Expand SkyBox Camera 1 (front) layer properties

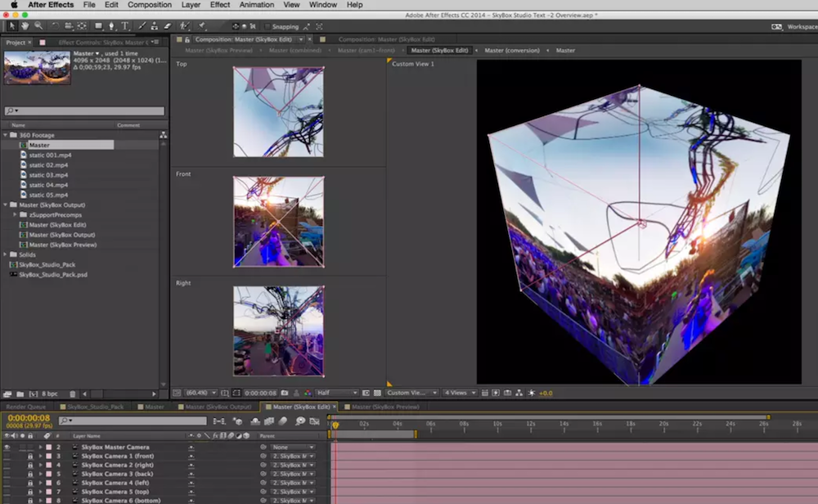40,457
